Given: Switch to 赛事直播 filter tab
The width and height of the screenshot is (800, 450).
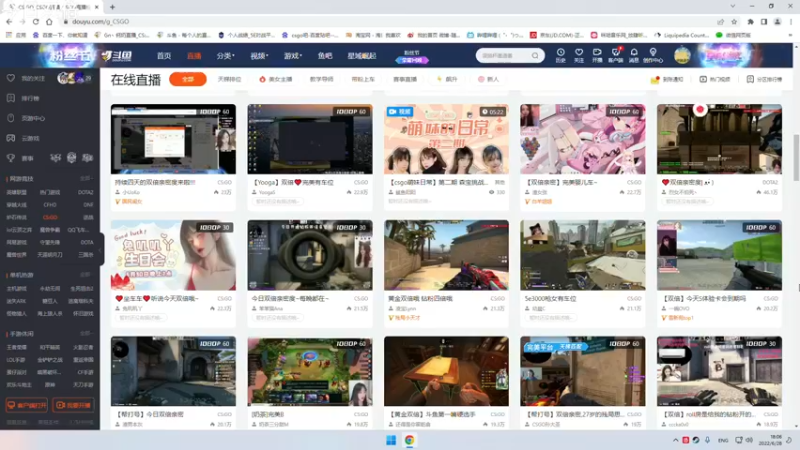Looking at the screenshot, I should tap(405, 79).
